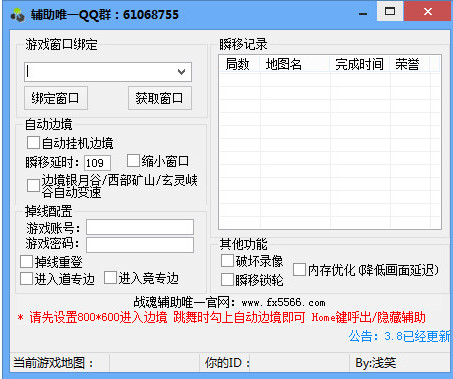
Task: Click the 荣誉 column header
Action: (410, 64)
